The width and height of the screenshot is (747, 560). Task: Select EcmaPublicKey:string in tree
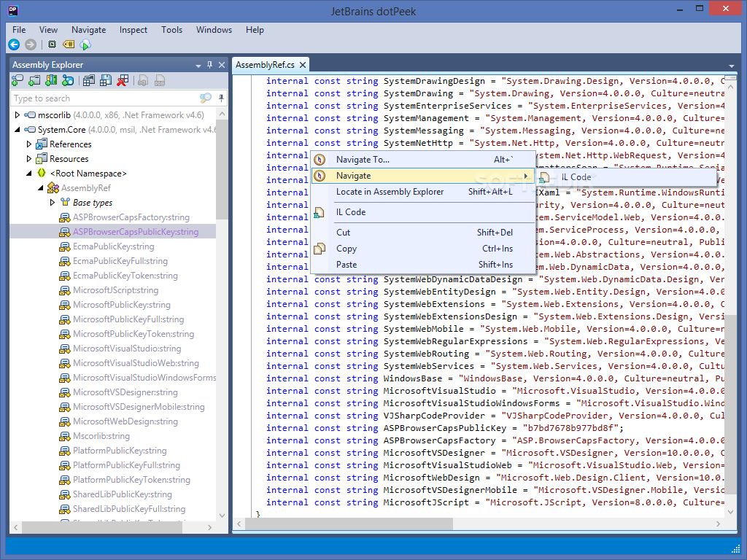click(x=113, y=246)
